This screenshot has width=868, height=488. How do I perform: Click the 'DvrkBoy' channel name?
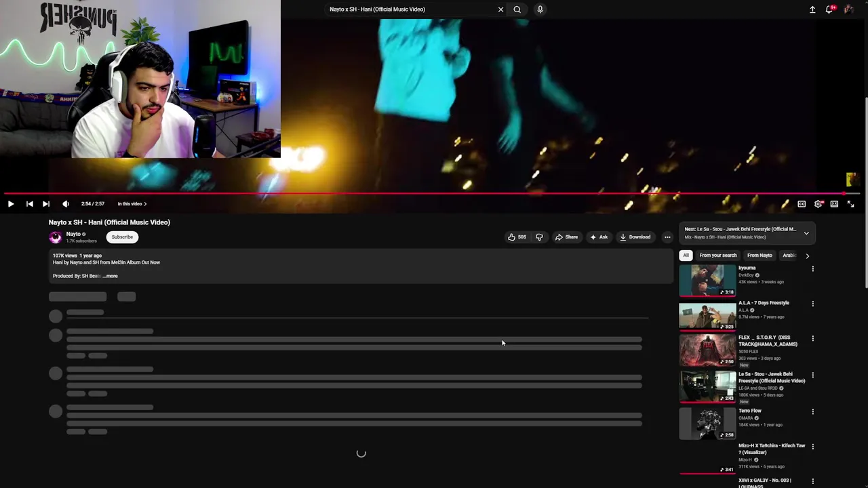[746, 275]
